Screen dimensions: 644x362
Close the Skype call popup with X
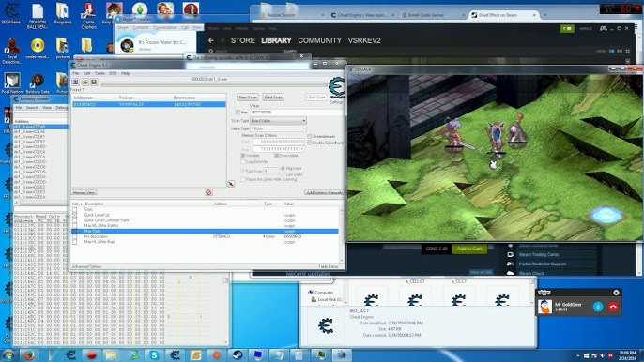[x=616, y=293]
